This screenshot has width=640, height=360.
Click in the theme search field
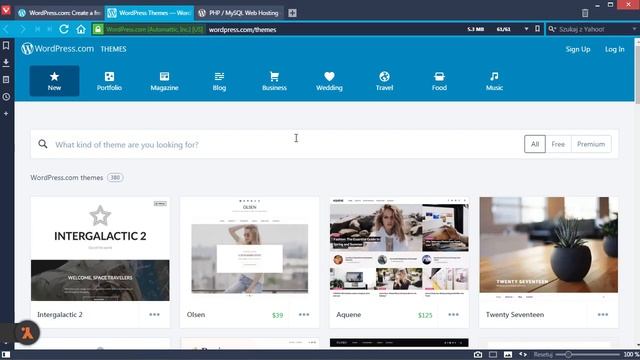click(x=286, y=144)
